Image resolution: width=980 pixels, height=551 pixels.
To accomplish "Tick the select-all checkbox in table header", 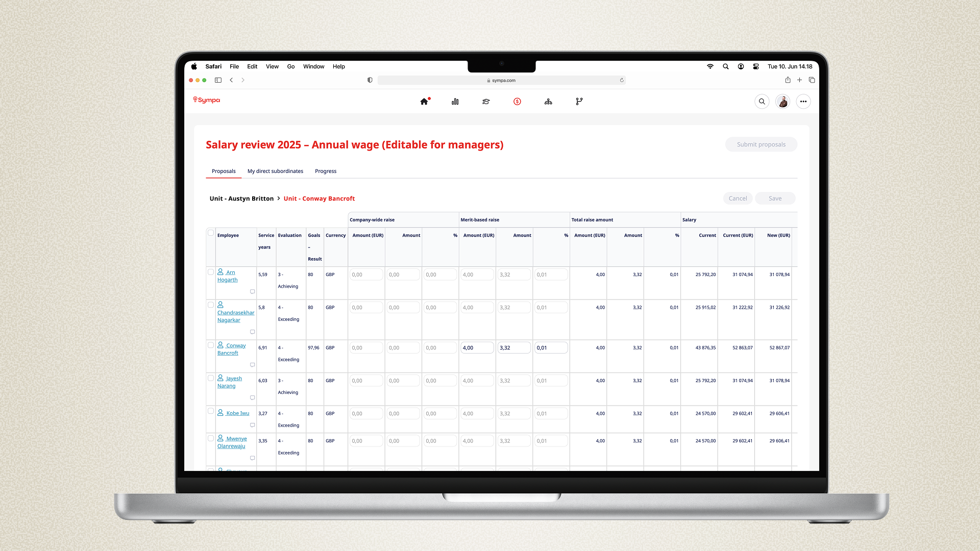I will point(211,233).
